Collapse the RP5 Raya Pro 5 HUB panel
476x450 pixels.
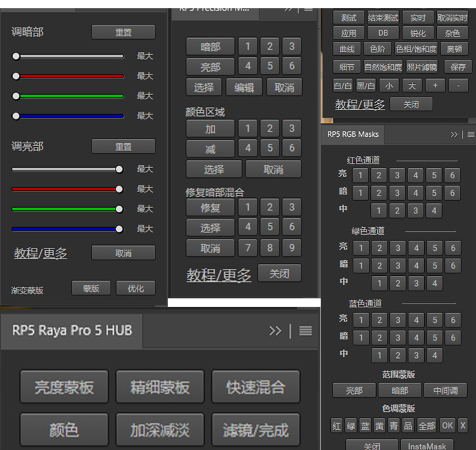tap(275, 331)
